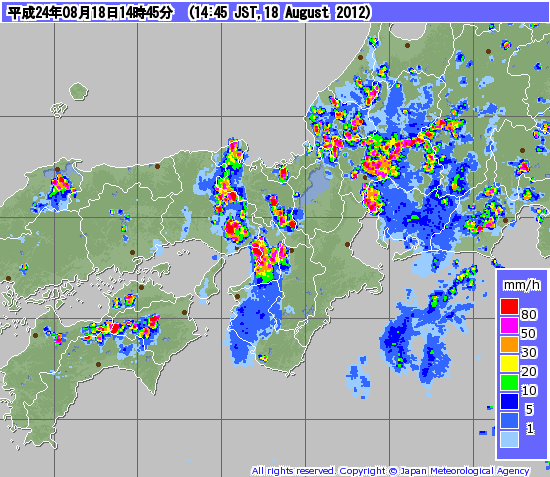Click the yellow 20 mm/h legend swatch
The height and width of the screenshot is (477, 550).
click(x=509, y=363)
